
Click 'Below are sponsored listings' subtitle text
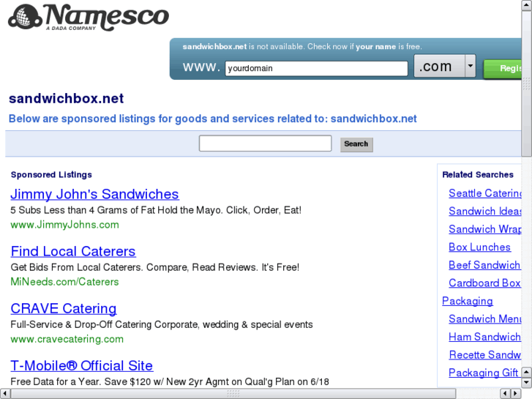click(x=213, y=119)
